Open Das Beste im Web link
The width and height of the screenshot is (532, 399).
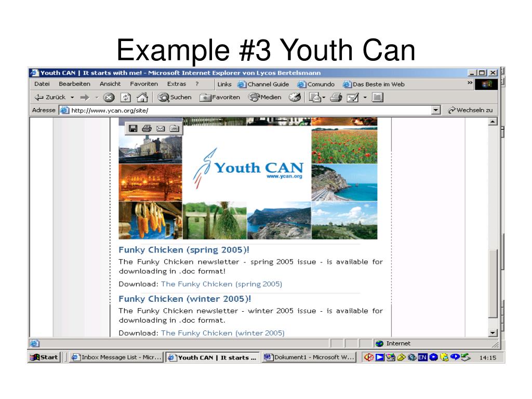click(x=374, y=85)
